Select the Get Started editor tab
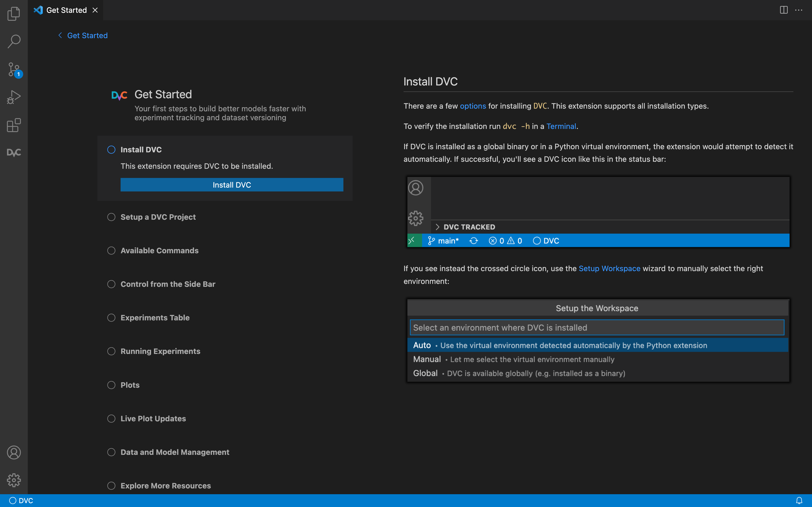812x507 pixels. tap(66, 10)
